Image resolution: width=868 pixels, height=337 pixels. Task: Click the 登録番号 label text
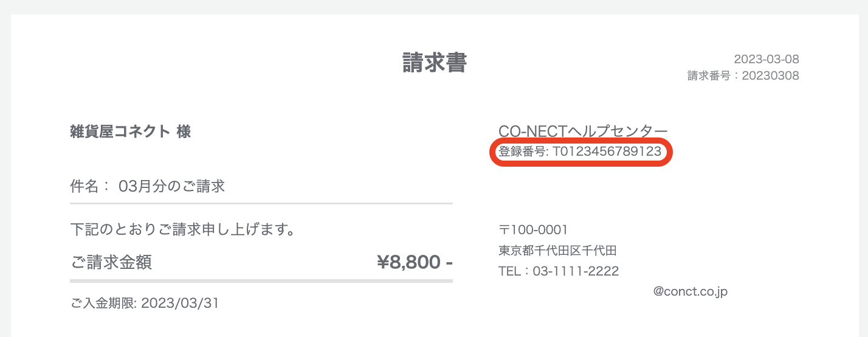522,152
